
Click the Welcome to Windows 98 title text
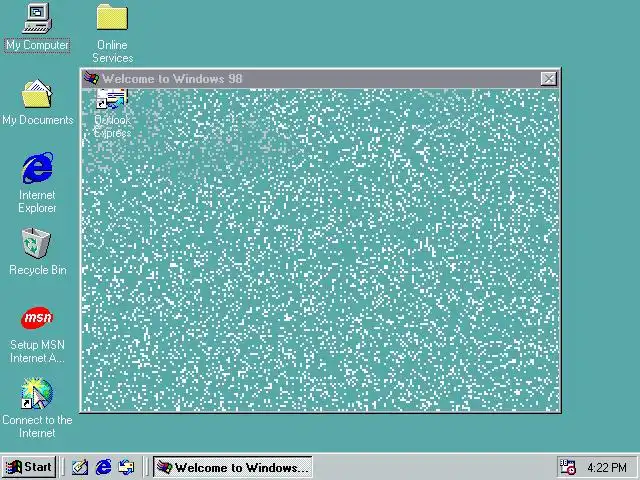coord(172,78)
